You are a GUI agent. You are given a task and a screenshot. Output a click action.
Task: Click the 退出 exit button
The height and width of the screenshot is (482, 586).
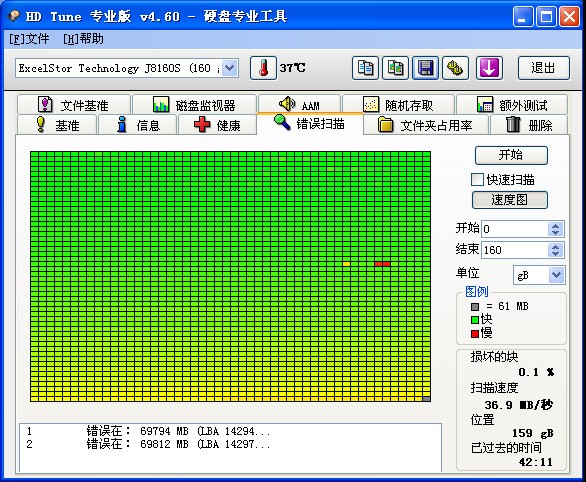(x=544, y=68)
